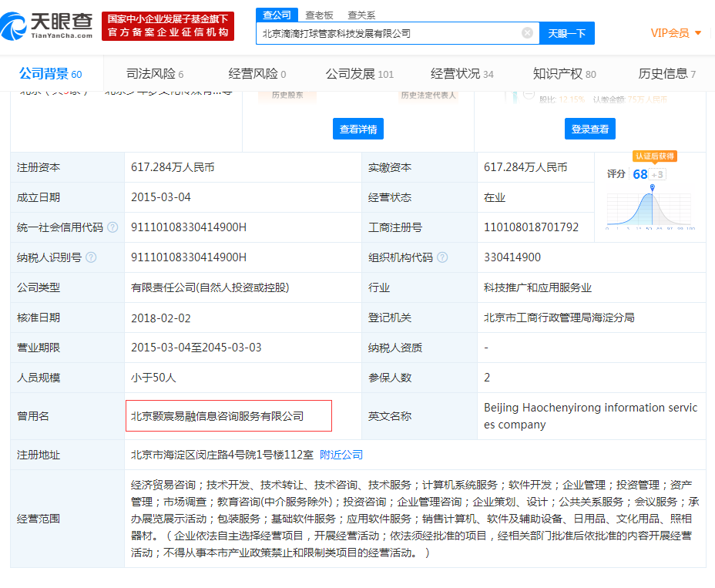Click the TianYanCha logo icon
The height and width of the screenshot is (588, 715).
(x=15, y=25)
